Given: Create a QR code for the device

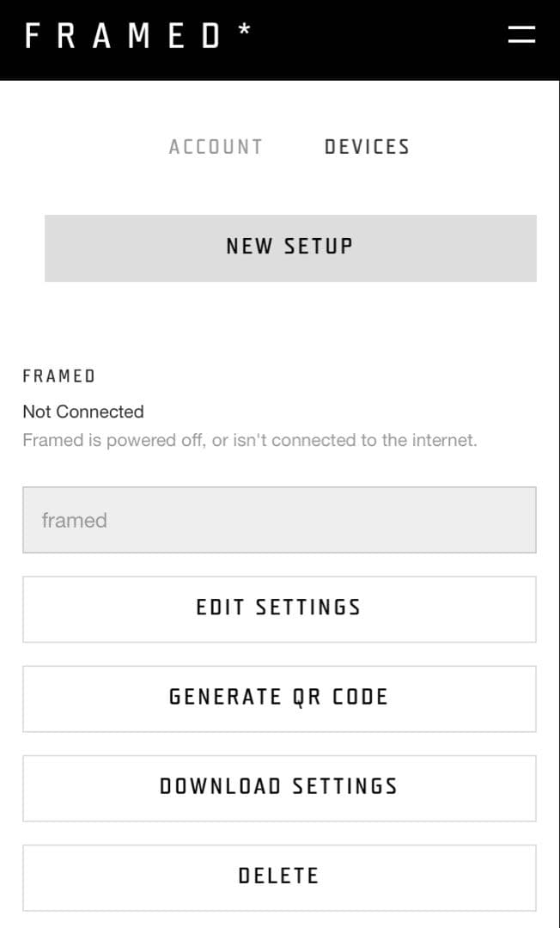Looking at the screenshot, I should click(279, 698).
